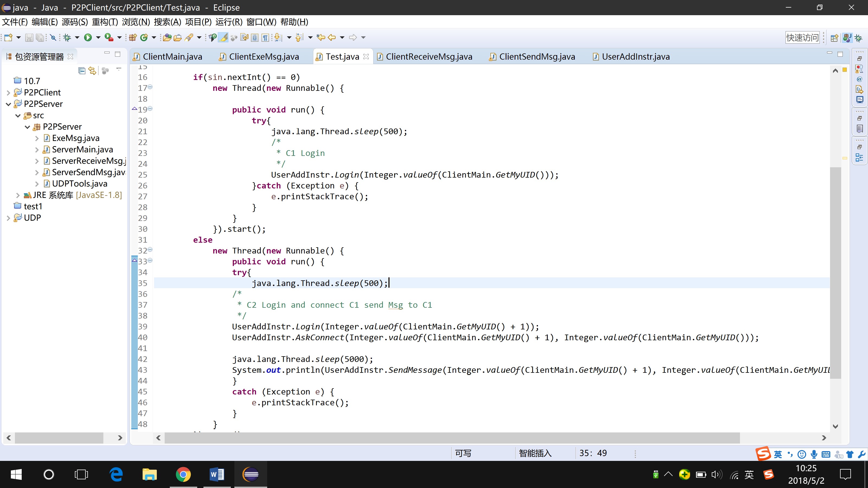The width and height of the screenshot is (868, 488).
Task: Expand the P2PClient project
Action: [8, 93]
